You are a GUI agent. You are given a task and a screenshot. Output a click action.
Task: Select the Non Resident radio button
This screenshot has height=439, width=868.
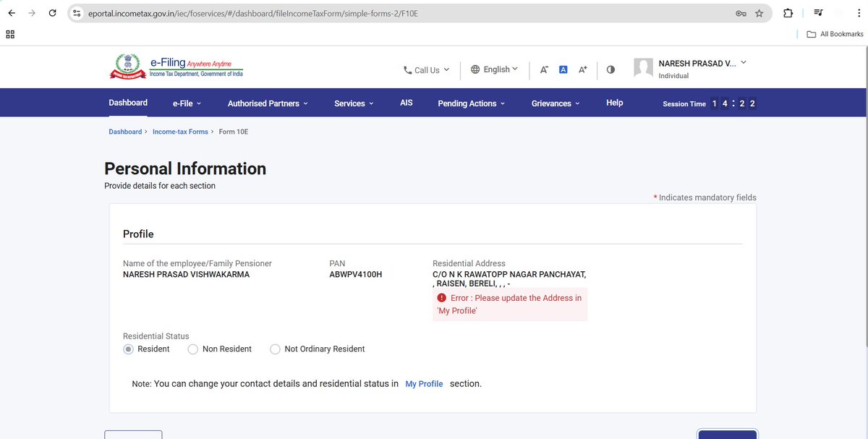pyautogui.click(x=193, y=349)
